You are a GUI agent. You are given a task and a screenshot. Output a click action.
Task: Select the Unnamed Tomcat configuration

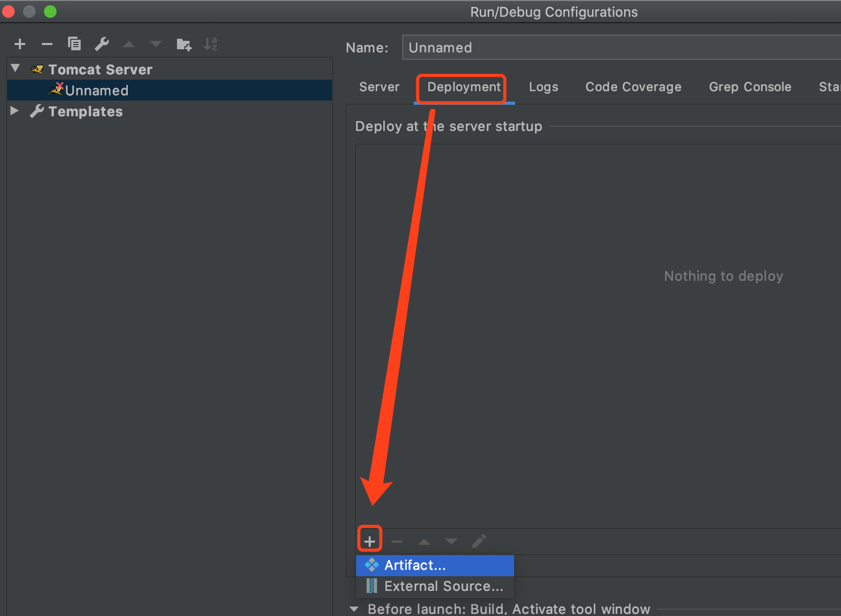coord(170,90)
